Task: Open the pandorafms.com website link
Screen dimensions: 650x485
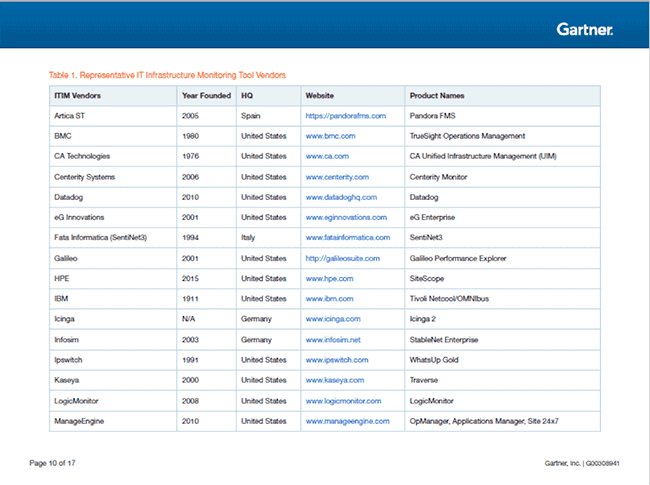Action: [346, 116]
